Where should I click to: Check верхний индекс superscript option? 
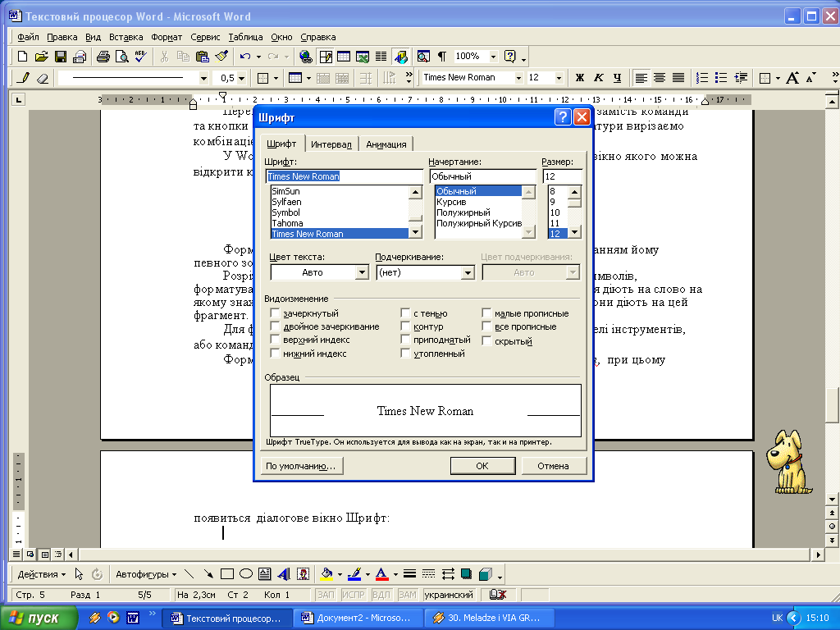tap(275, 340)
